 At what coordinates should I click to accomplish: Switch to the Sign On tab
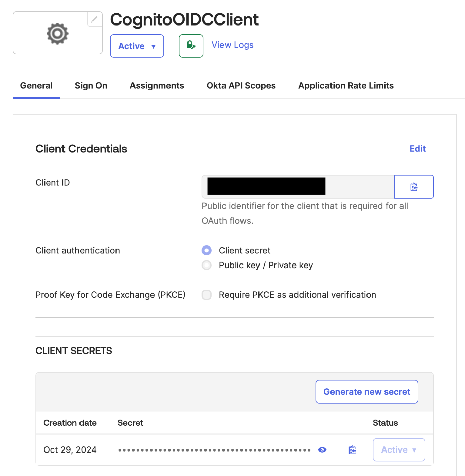91,86
